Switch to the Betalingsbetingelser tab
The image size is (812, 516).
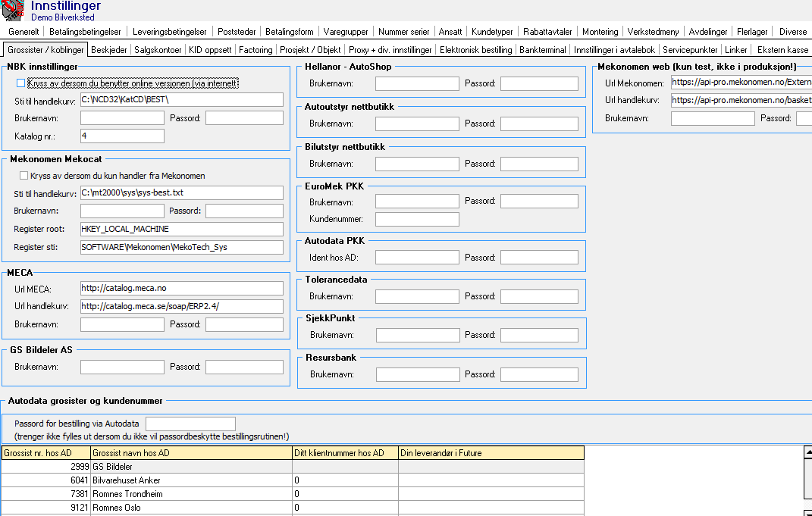(x=86, y=32)
